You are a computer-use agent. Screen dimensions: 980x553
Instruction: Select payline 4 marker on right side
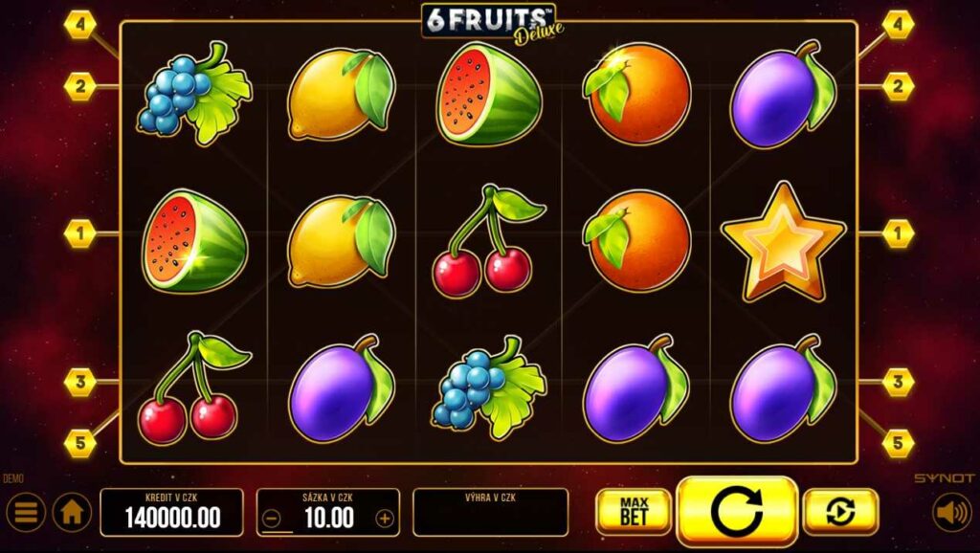[x=898, y=25]
